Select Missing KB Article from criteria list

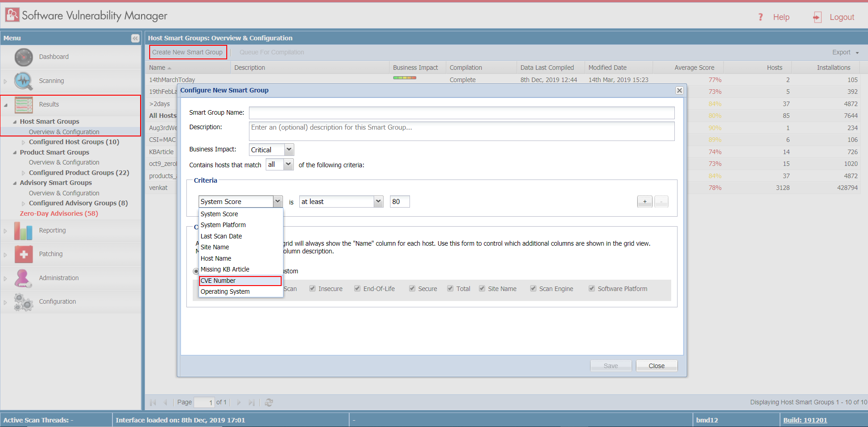click(240, 269)
